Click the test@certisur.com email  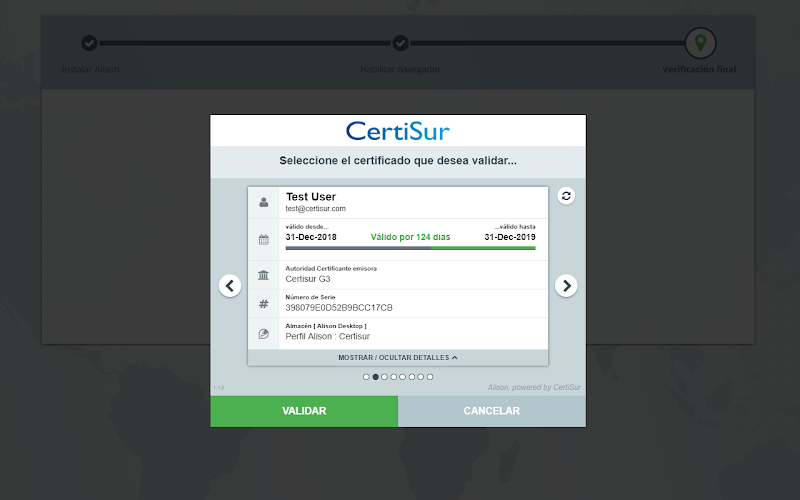(315, 209)
